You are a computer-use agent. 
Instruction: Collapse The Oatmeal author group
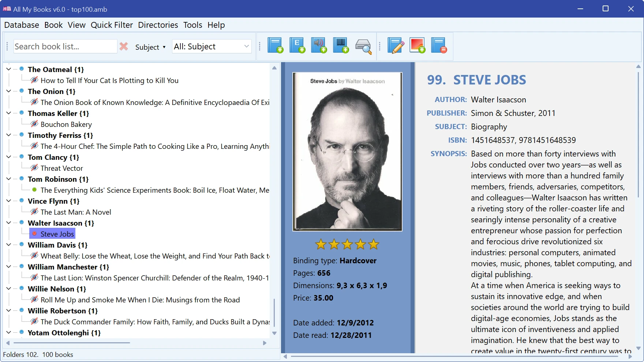8,69
